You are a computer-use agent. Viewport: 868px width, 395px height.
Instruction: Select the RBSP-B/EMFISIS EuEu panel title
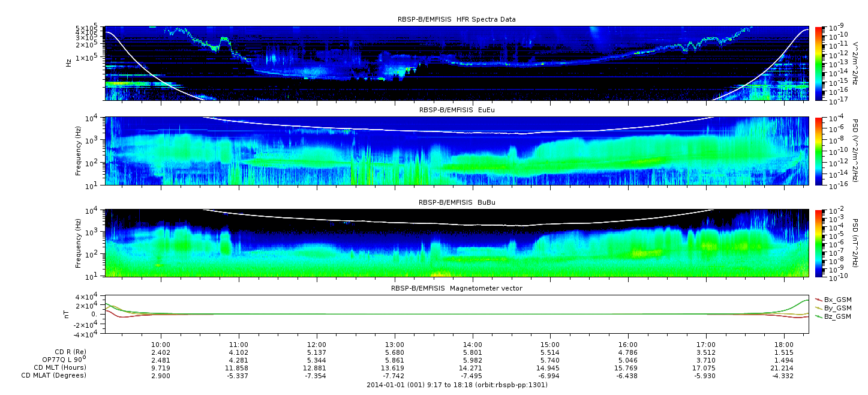pyautogui.click(x=456, y=110)
